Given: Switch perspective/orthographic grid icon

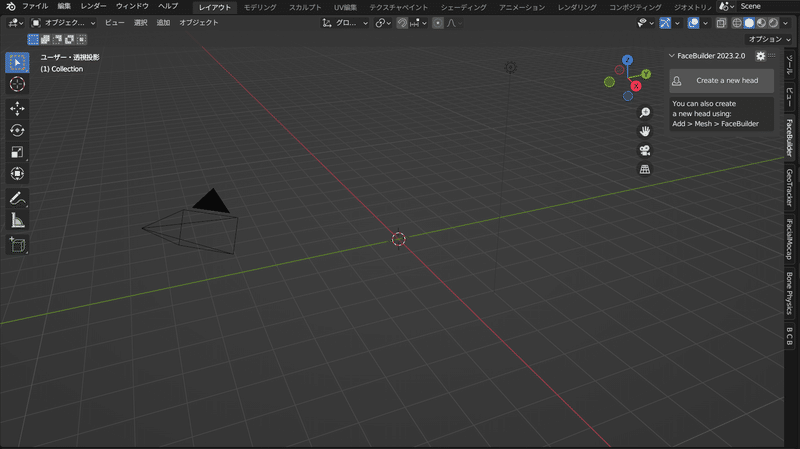Looking at the screenshot, I should 645,169.
